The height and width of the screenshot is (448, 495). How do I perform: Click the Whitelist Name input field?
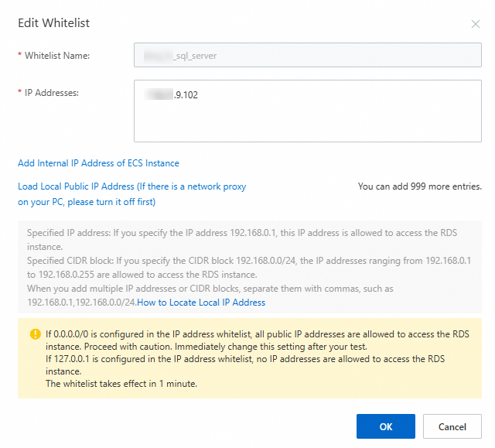tap(307, 56)
